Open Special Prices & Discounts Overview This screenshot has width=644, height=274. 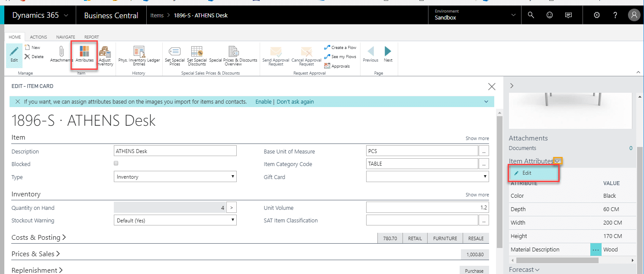pos(232,55)
